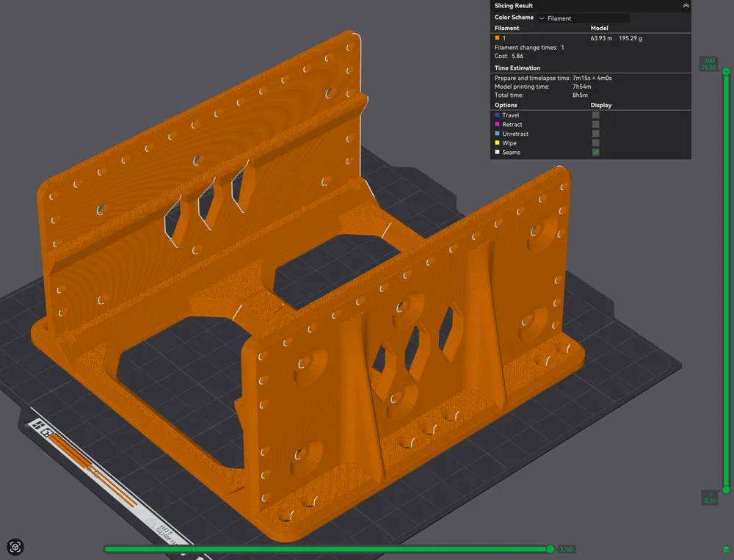The width and height of the screenshot is (734, 560).
Task: Click the white Seams color icon
Action: 497,152
